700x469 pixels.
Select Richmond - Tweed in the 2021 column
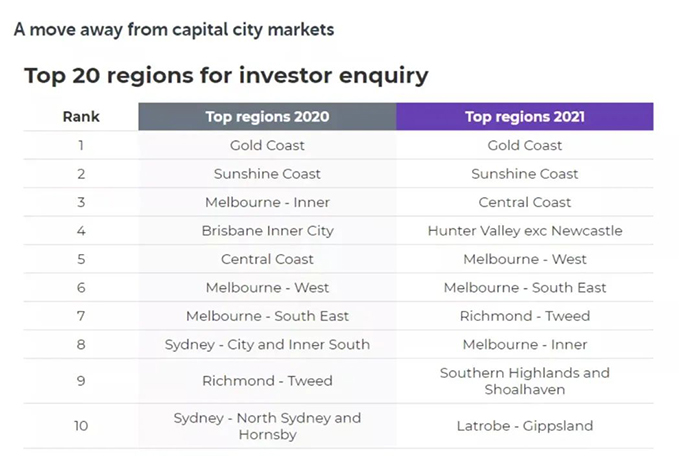pos(525,316)
